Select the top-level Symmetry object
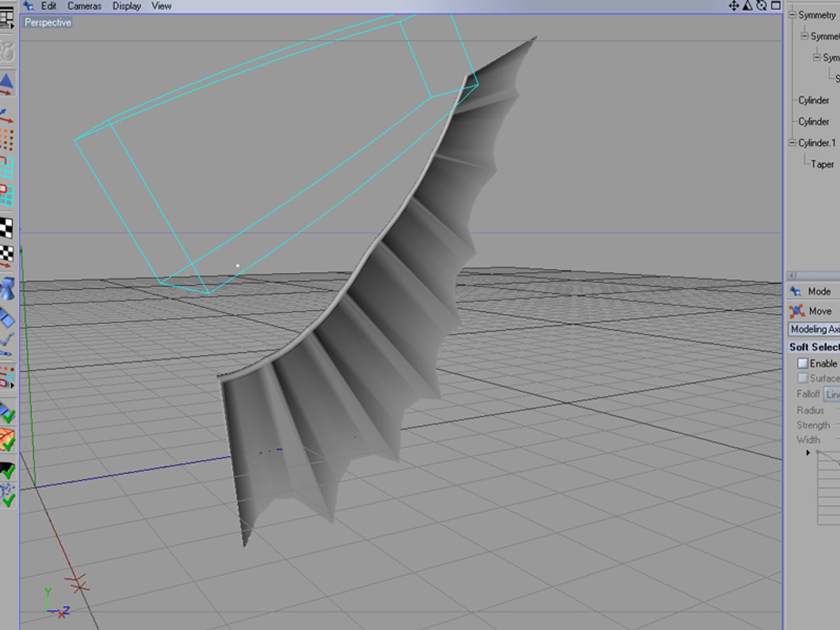Image resolution: width=840 pixels, height=630 pixels. (817, 15)
